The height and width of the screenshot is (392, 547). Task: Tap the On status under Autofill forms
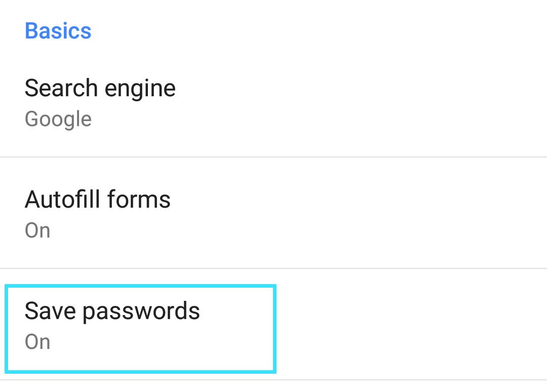tap(37, 231)
